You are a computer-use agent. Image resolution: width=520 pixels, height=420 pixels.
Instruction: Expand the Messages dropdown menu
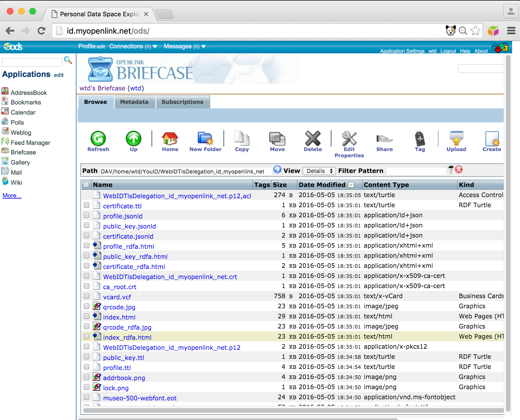point(204,47)
